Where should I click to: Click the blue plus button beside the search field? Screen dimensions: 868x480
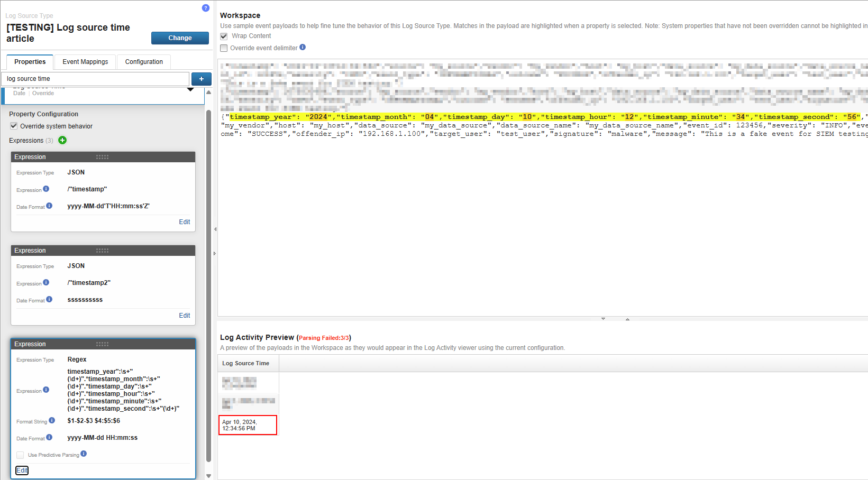click(201, 79)
